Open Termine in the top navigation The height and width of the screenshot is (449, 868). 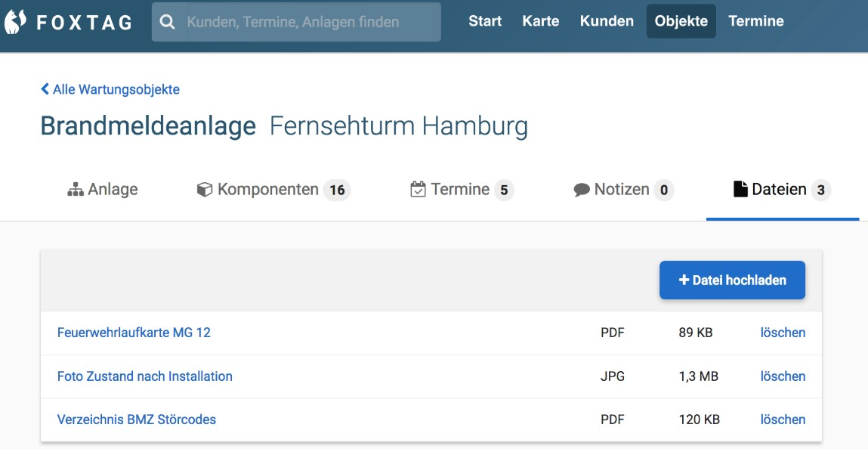tap(756, 21)
